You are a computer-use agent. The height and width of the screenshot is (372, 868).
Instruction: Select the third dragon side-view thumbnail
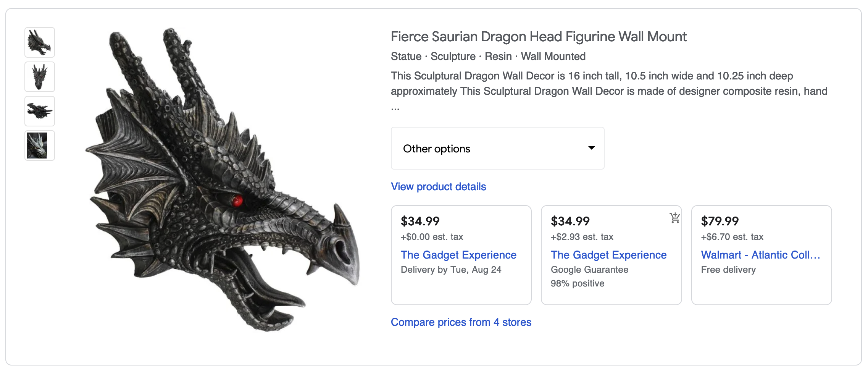tap(39, 111)
